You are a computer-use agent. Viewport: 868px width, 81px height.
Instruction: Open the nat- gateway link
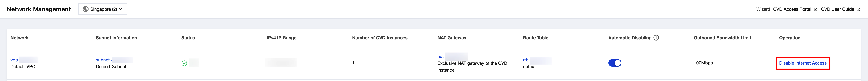click(x=441, y=57)
